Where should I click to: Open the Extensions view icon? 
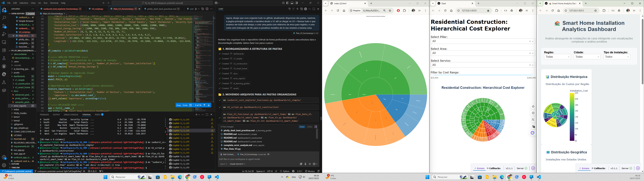point(4,50)
